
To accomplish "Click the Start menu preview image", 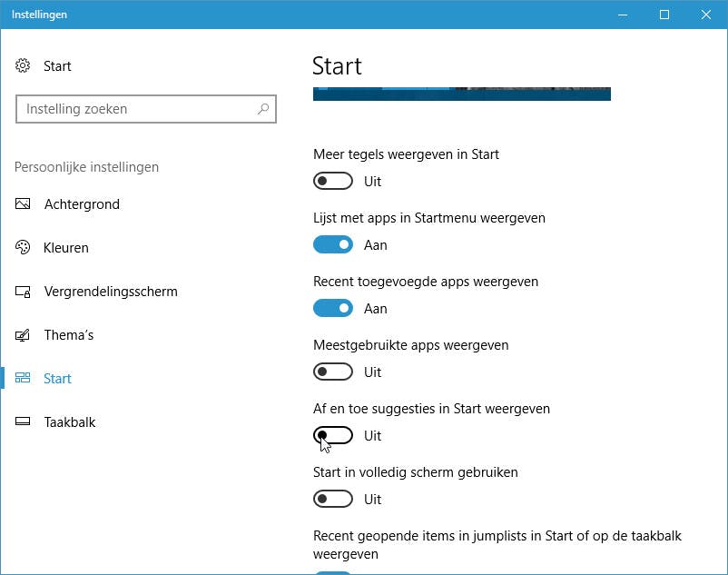I will click(461, 94).
